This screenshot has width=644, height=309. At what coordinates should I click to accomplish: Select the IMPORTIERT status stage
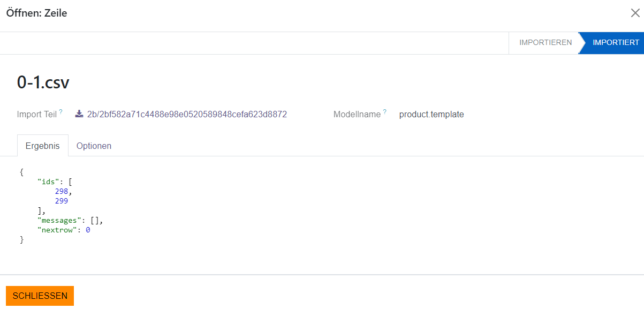(x=616, y=43)
